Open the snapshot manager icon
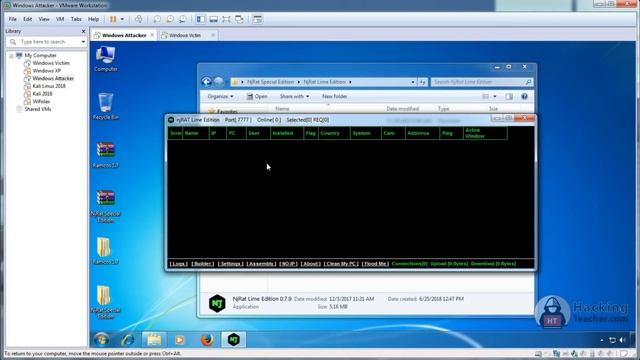Screen dimensions: 640x360 [x=183, y=19]
